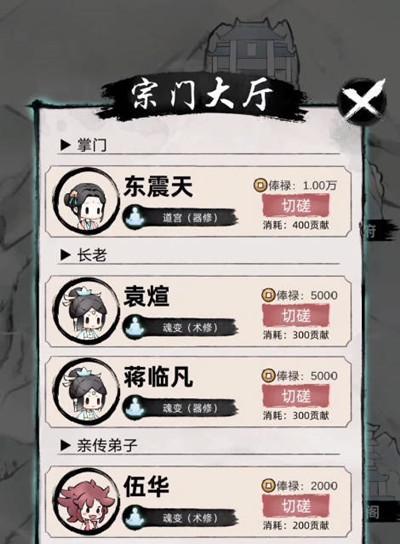Open 东震天's avatar portrait
Viewport: 400px width, 544px height.
coord(87,204)
